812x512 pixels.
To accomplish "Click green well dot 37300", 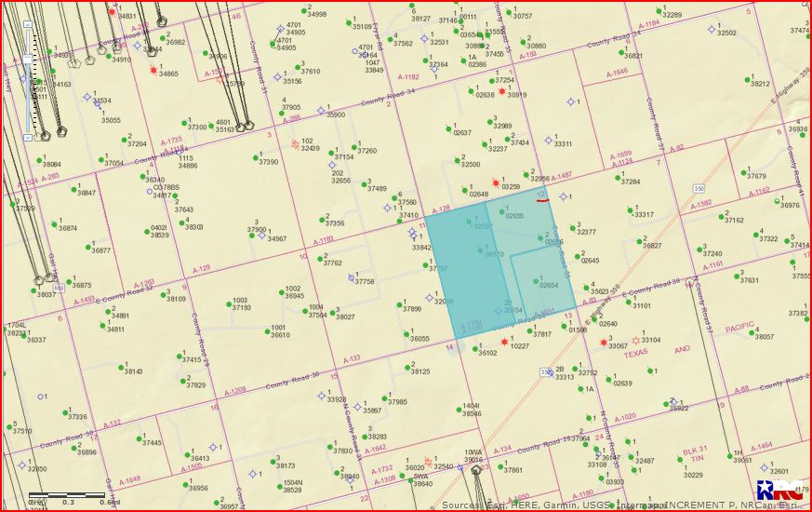I will coord(184,123).
